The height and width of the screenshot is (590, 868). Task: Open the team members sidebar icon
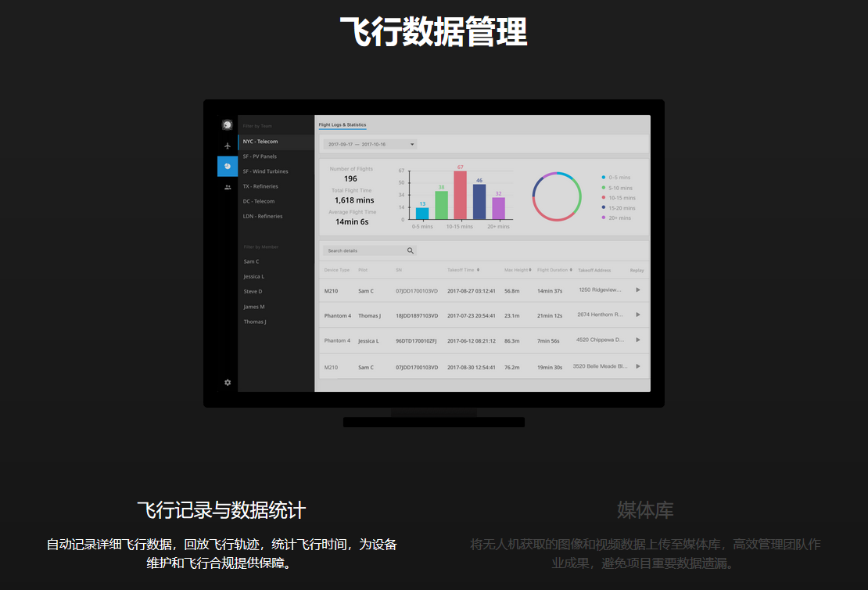228,187
